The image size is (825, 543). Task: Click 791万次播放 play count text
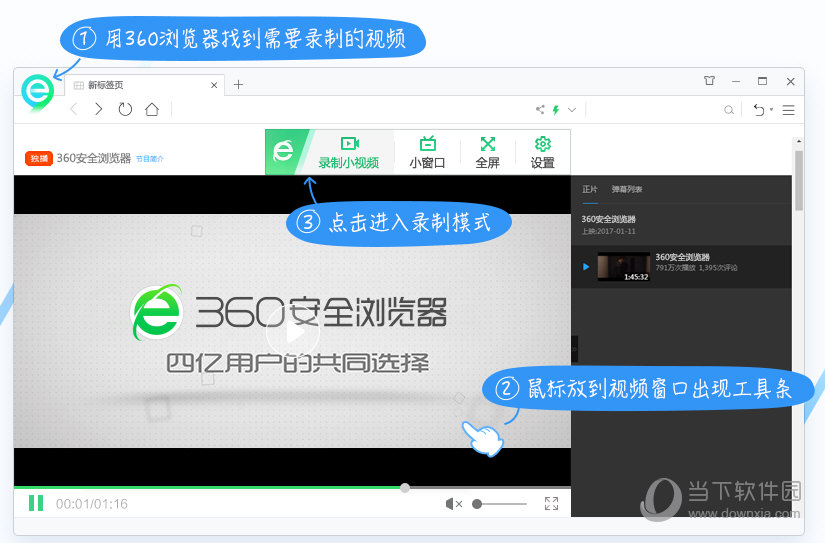[x=676, y=268]
